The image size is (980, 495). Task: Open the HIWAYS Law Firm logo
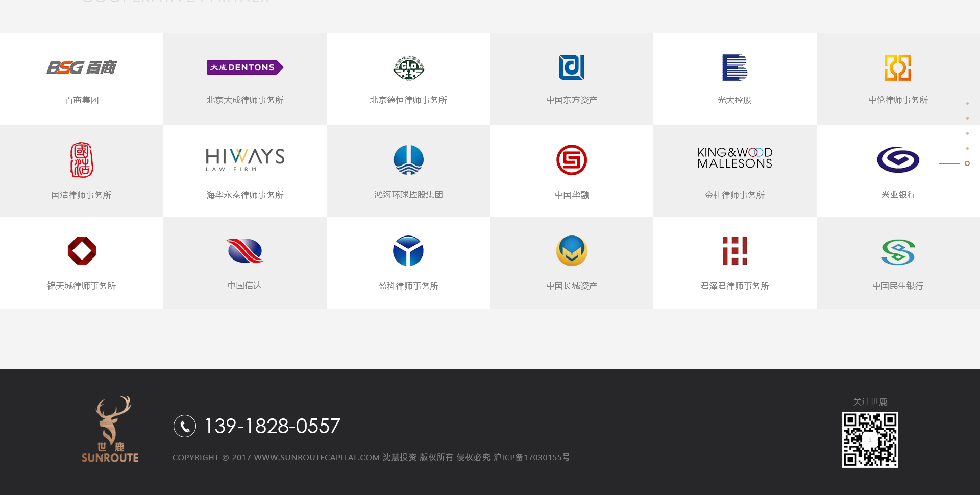245,159
